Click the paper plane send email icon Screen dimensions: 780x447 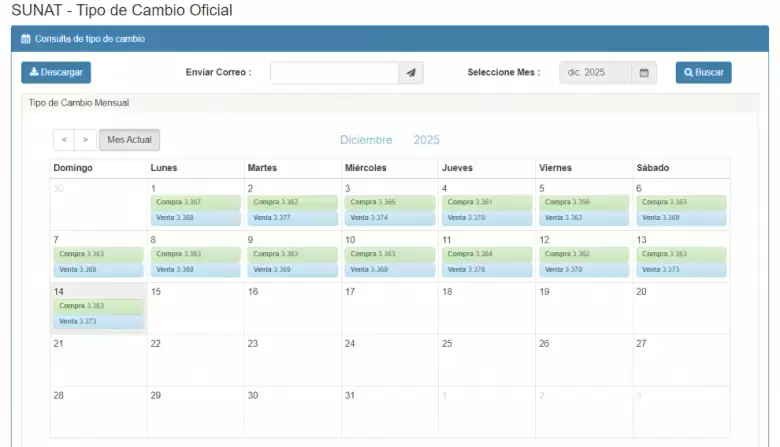click(x=411, y=73)
